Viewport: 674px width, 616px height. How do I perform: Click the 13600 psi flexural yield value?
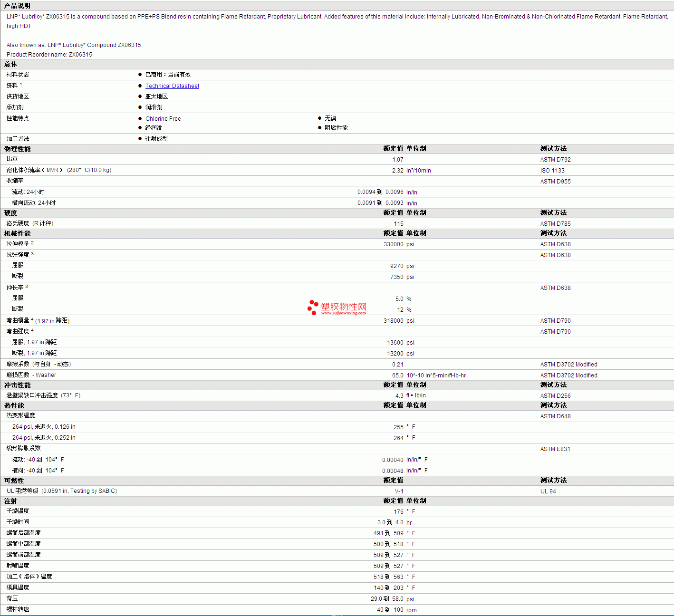click(x=401, y=343)
